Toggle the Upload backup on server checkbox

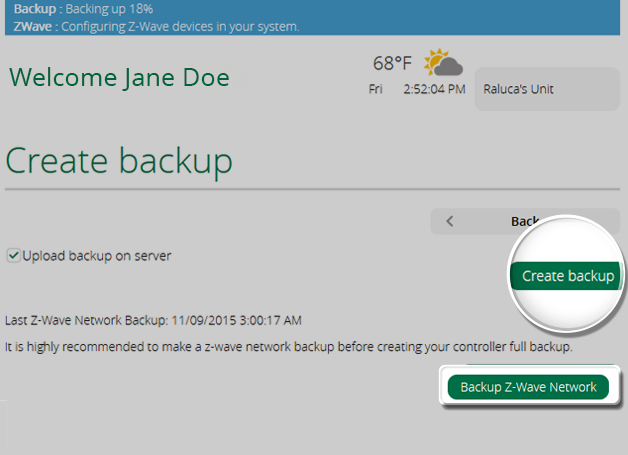pyautogui.click(x=13, y=256)
